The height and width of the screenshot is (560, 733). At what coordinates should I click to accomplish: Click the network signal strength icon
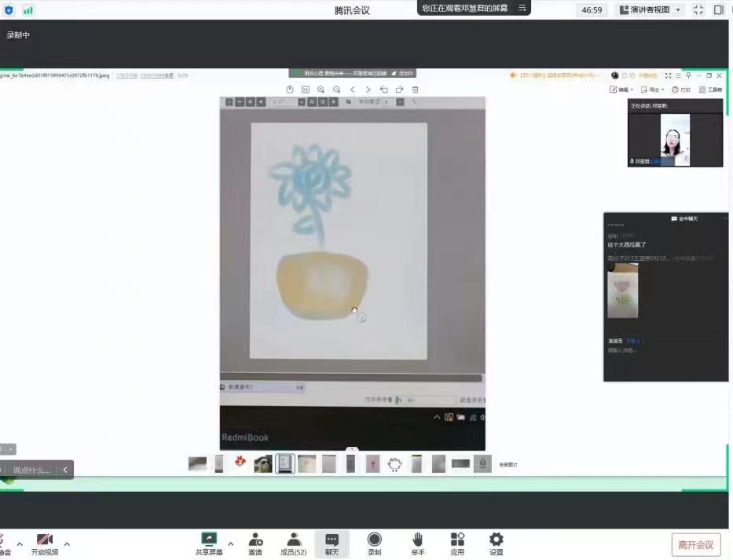(x=28, y=10)
